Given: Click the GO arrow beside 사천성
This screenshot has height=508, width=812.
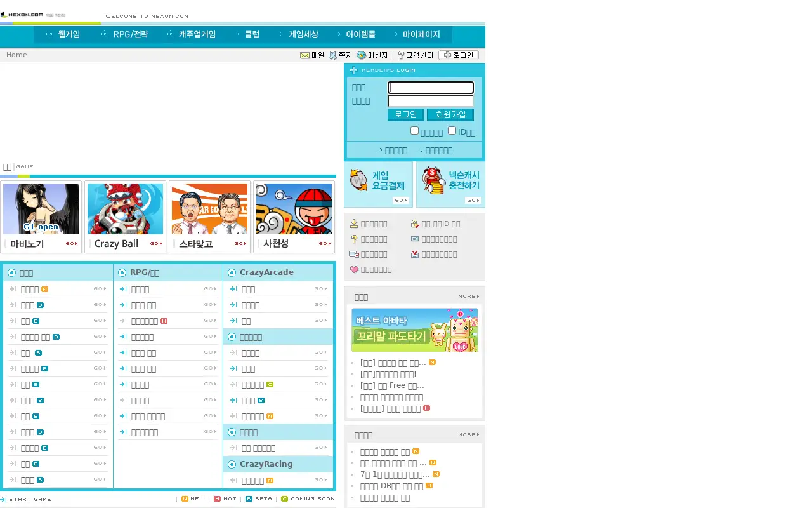Looking at the screenshot, I should pyautogui.click(x=325, y=244).
